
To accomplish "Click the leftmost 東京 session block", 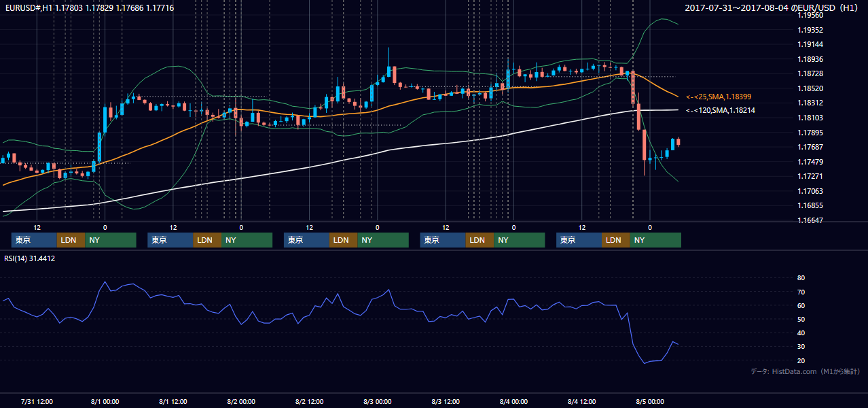I will (34, 240).
